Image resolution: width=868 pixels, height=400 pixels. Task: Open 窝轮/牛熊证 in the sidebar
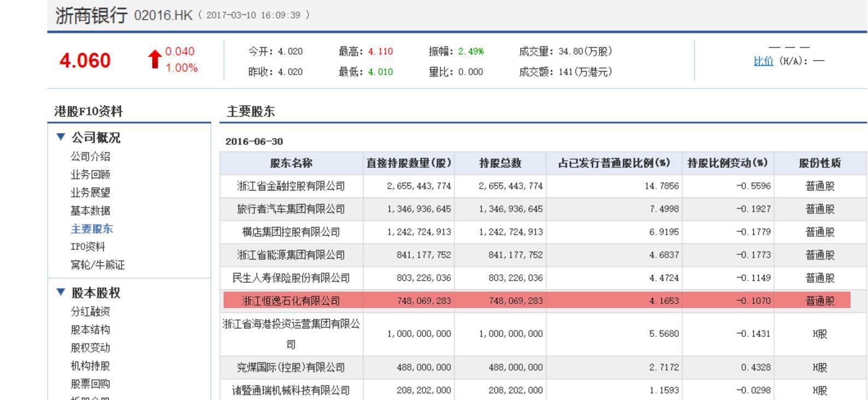tap(97, 265)
